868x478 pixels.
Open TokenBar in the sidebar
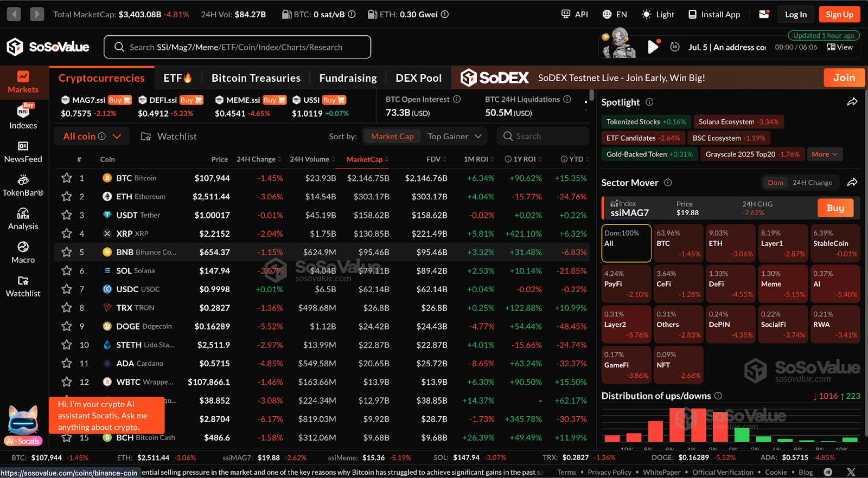[x=23, y=185]
